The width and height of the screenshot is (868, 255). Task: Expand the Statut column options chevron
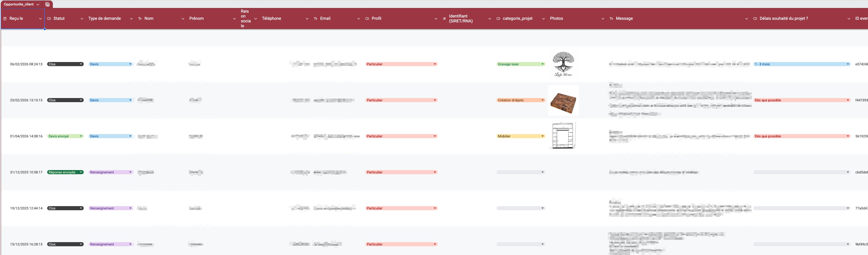pyautogui.click(x=82, y=19)
